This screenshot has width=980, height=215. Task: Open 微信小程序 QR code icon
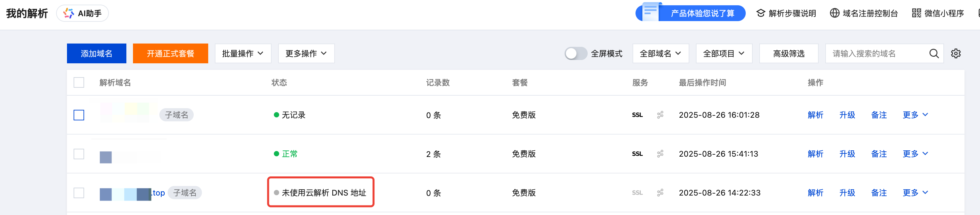(916, 13)
